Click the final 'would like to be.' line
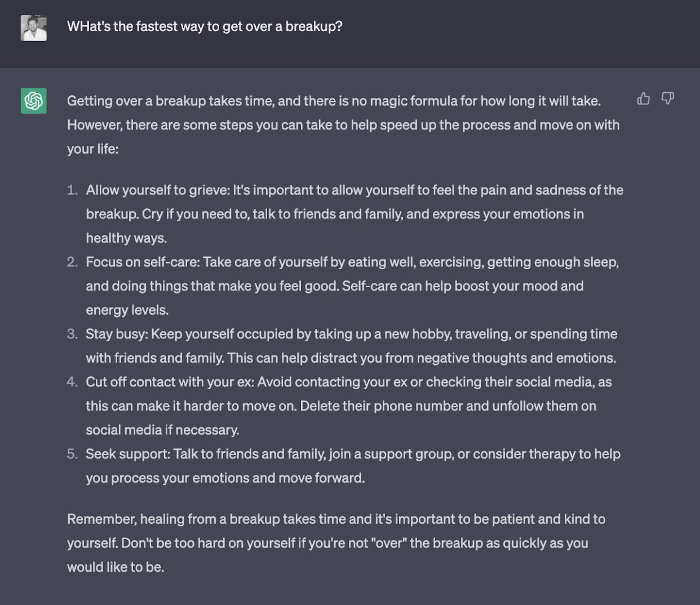This screenshot has height=605, width=700. point(116,567)
